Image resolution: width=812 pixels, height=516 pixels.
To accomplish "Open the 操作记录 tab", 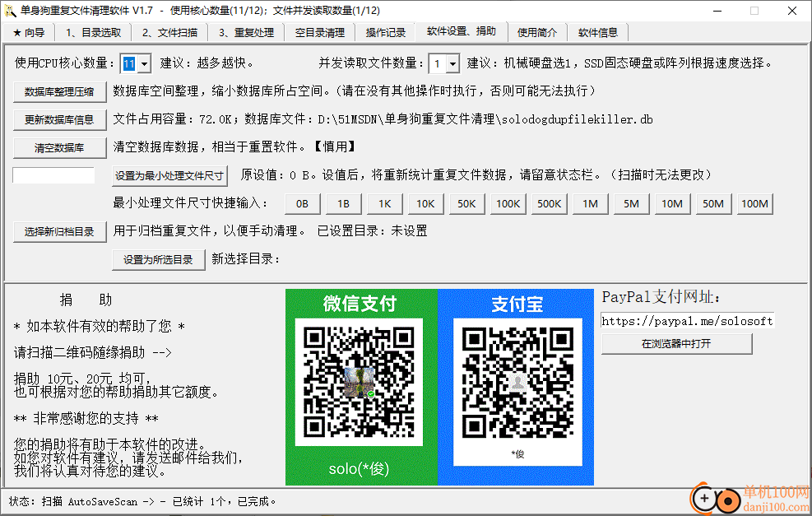I will click(x=386, y=33).
